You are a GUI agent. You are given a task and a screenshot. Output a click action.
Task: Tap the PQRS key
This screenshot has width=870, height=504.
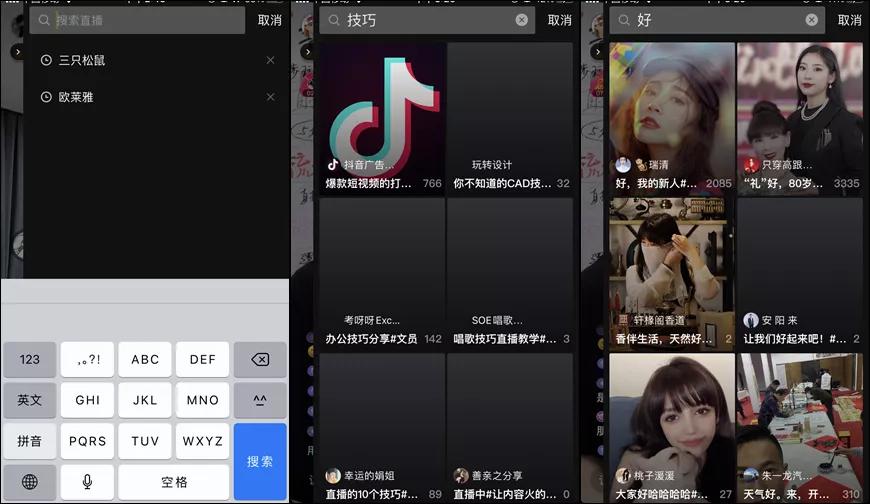pos(87,441)
